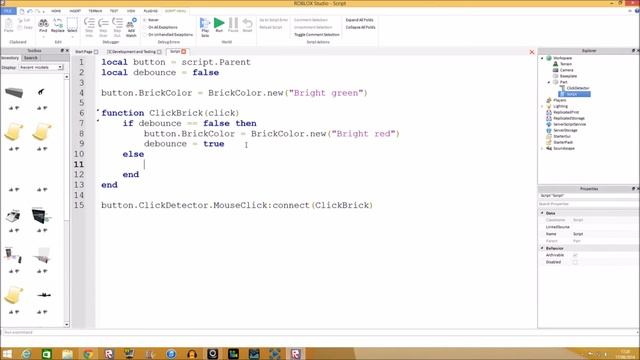Click the Find binoculars icon

[x=43, y=24]
